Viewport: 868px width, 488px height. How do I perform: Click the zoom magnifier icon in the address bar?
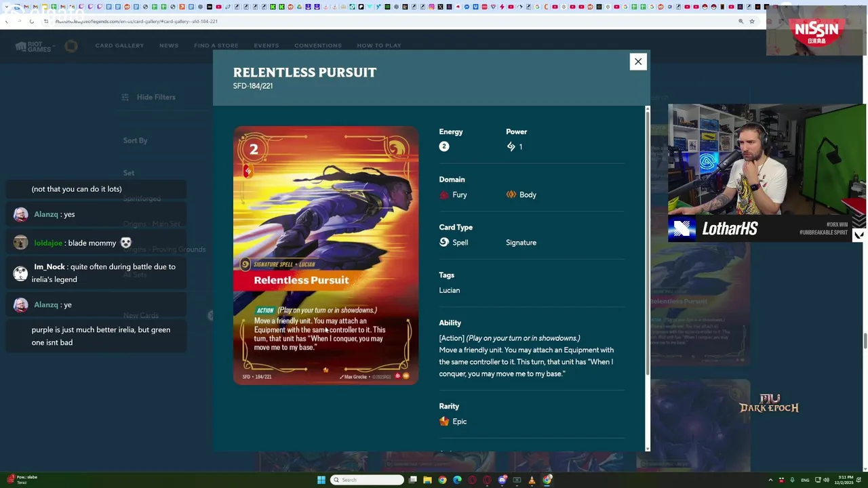point(741,21)
